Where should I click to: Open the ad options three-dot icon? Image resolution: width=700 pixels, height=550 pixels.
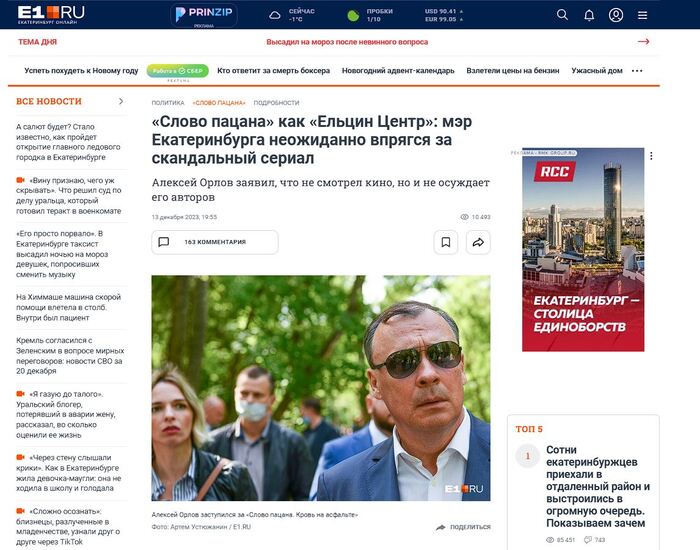tap(651, 155)
